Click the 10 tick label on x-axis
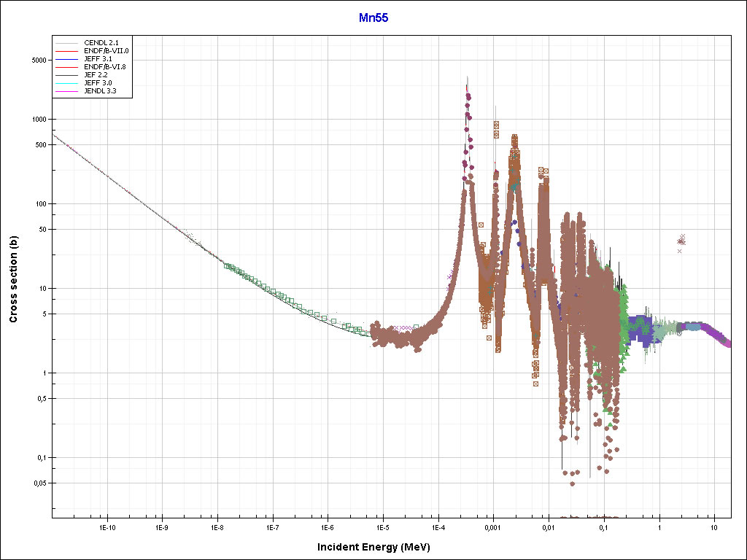747x560 pixels. [x=714, y=526]
